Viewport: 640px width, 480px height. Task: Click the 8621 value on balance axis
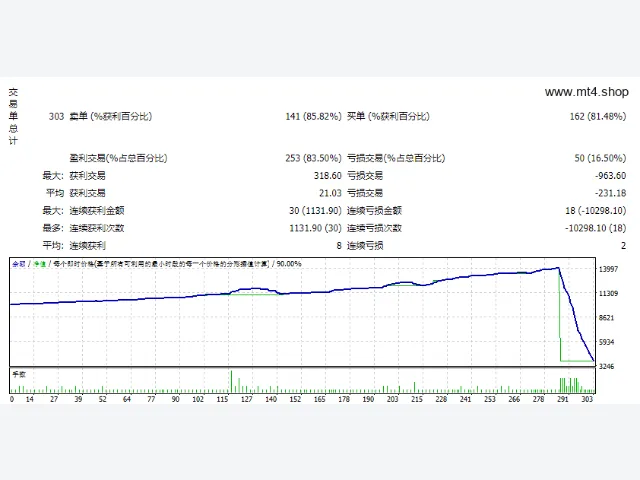(x=606, y=318)
